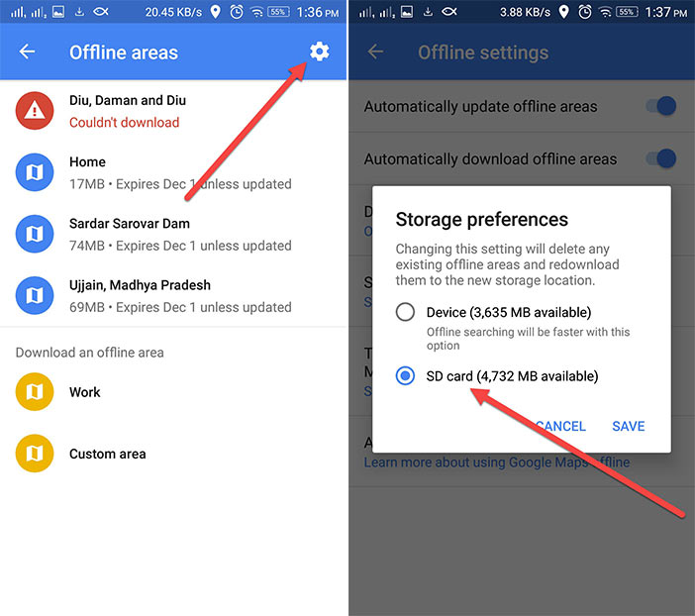Tap eye icon in left status bar
The height and width of the screenshot is (616, 695).
101,12
